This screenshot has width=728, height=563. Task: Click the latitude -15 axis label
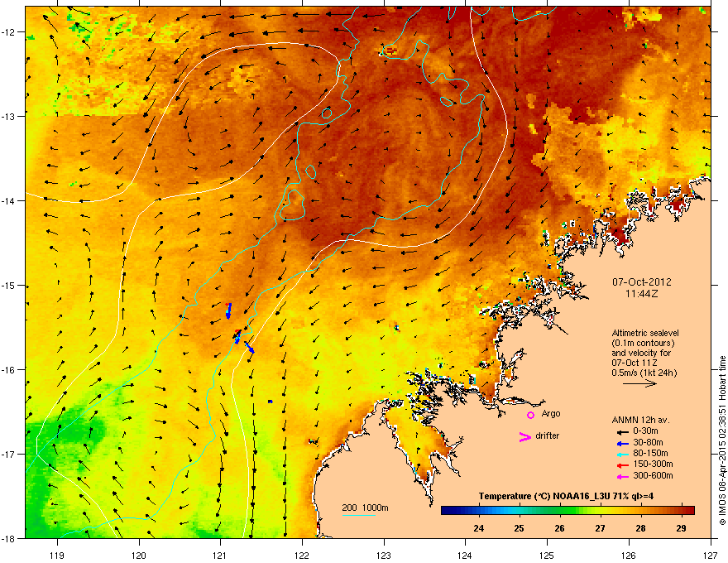[x=9, y=285]
